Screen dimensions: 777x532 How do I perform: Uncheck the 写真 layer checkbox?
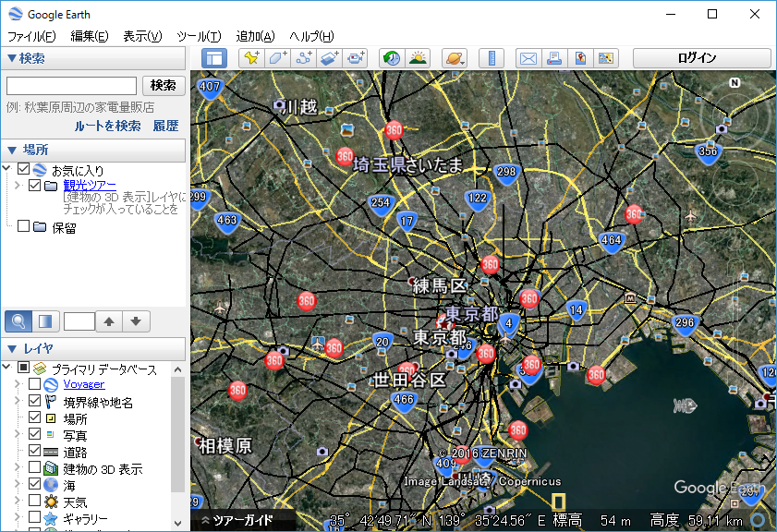[x=35, y=434]
